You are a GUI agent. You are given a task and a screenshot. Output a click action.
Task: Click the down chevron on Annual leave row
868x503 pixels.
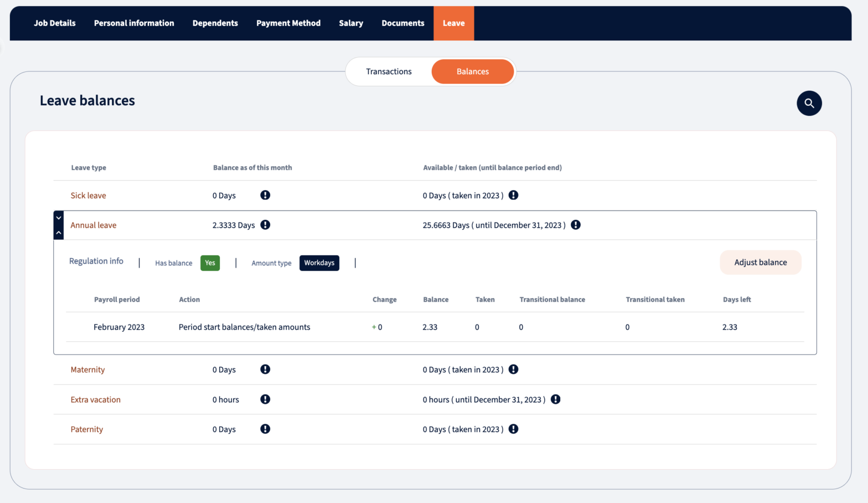click(59, 218)
